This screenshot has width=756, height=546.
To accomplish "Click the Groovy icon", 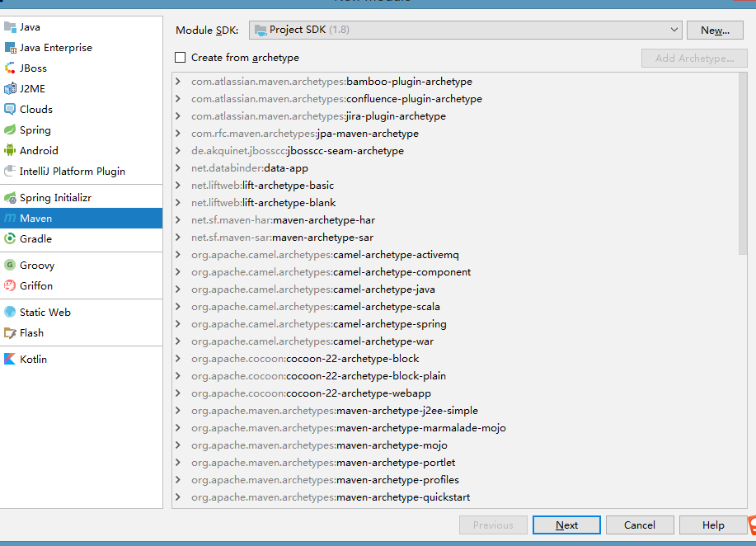I will 10,266.
